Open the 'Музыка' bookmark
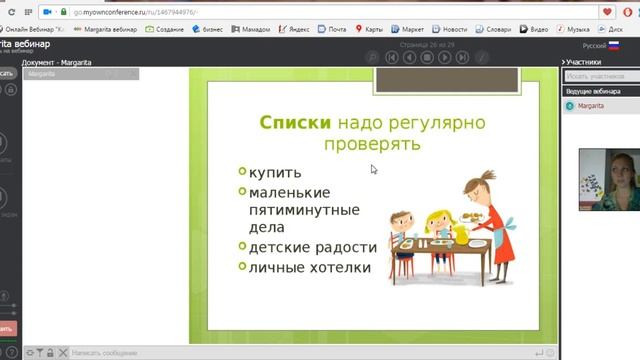The height and width of the screenshot is (360, 640). (573, 29)
